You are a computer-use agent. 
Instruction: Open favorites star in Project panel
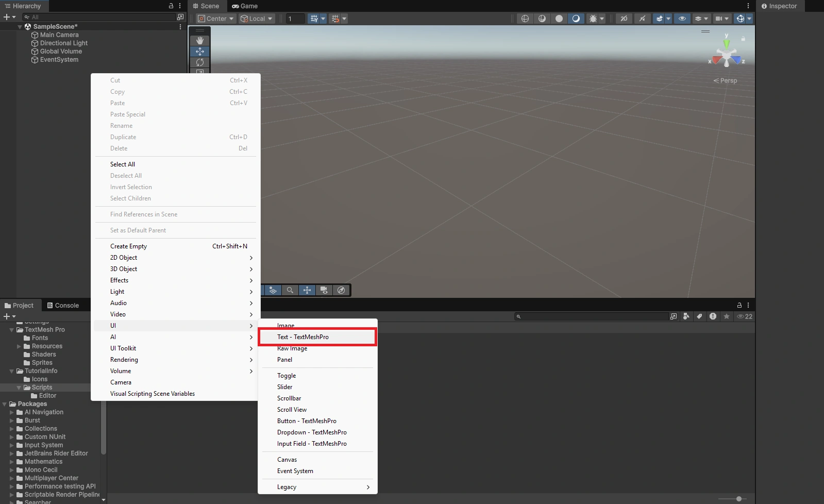(x=727, y=316)
